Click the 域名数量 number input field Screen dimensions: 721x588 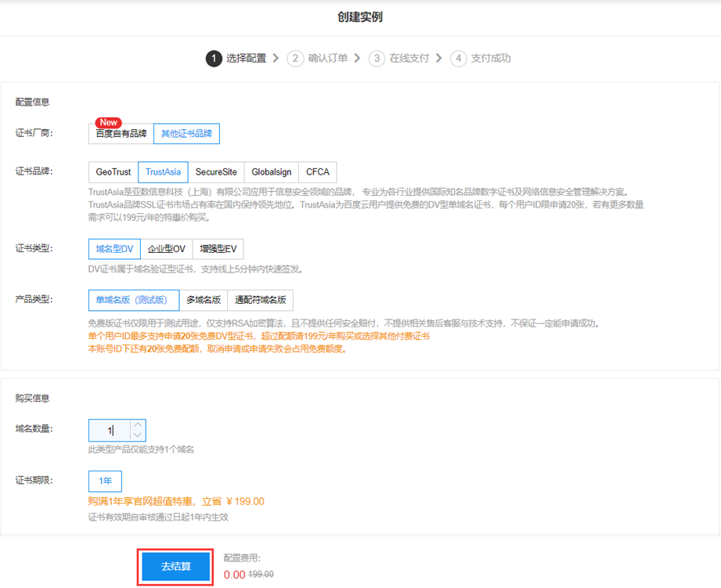[x=110, y=431]
